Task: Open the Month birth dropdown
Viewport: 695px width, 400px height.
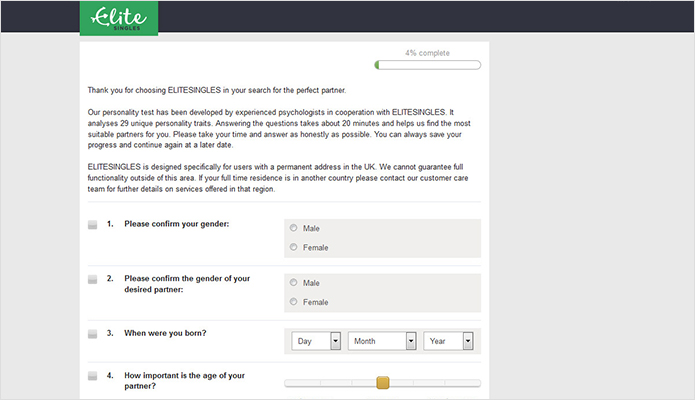Action: (x=382, y=341)
